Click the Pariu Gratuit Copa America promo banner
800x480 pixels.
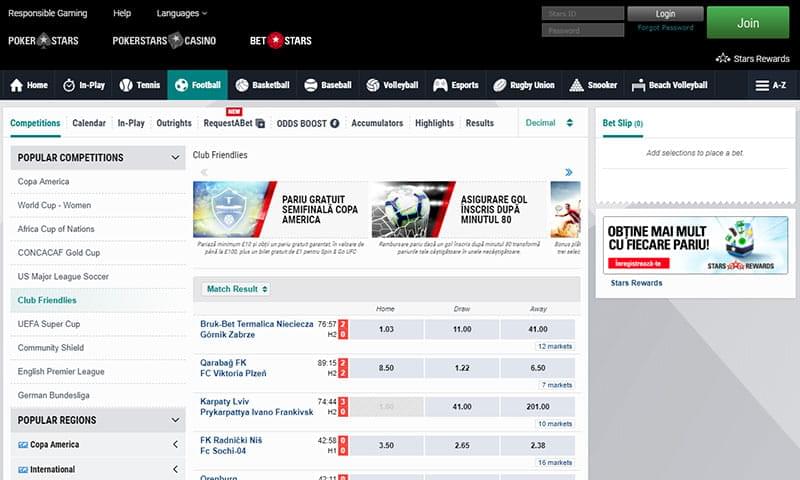[280, 210]
